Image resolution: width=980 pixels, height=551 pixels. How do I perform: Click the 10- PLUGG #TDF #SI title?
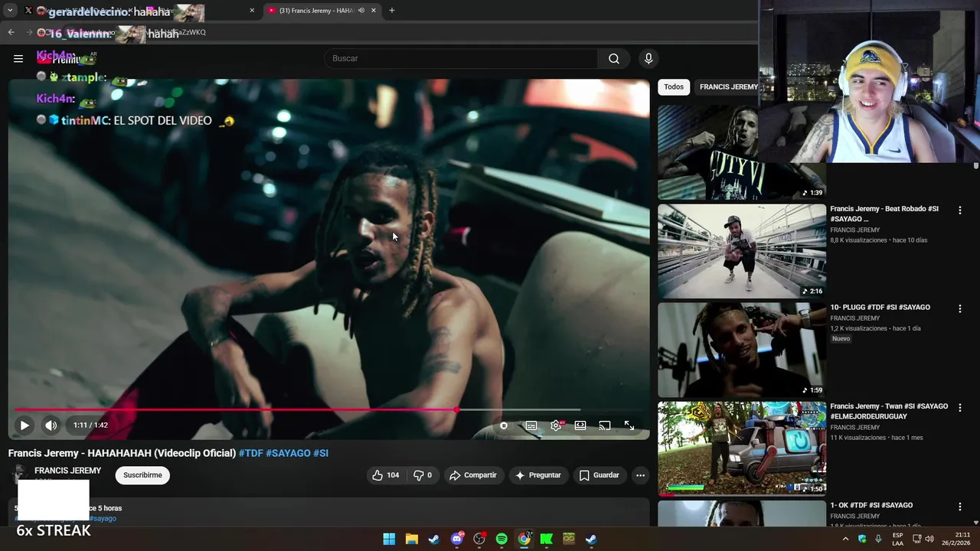880,308
